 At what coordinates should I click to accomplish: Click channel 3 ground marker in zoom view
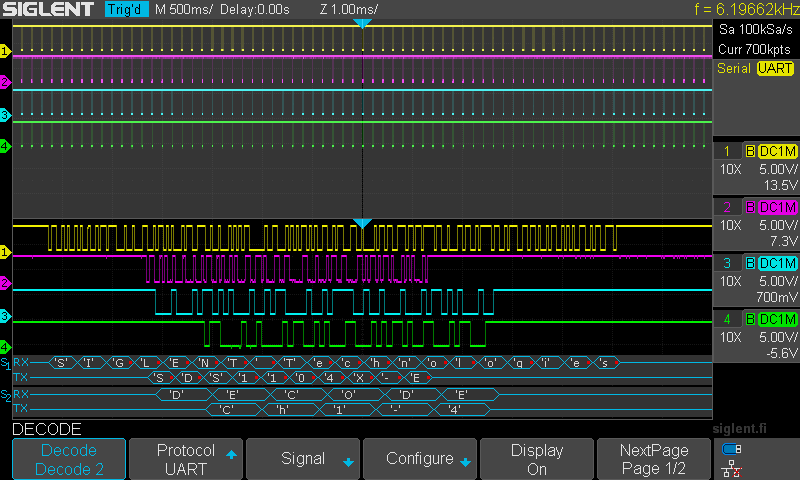pos(5,316)
